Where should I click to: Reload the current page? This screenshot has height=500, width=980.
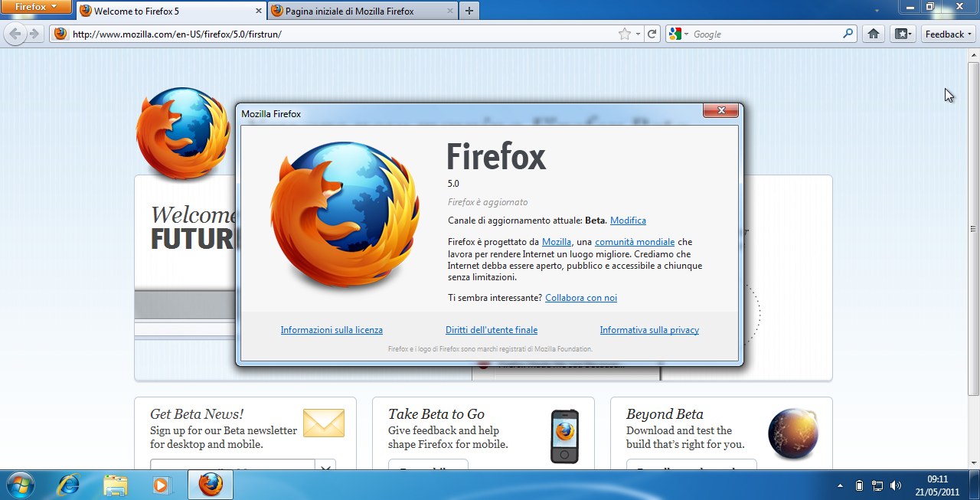tap(652, 34)
